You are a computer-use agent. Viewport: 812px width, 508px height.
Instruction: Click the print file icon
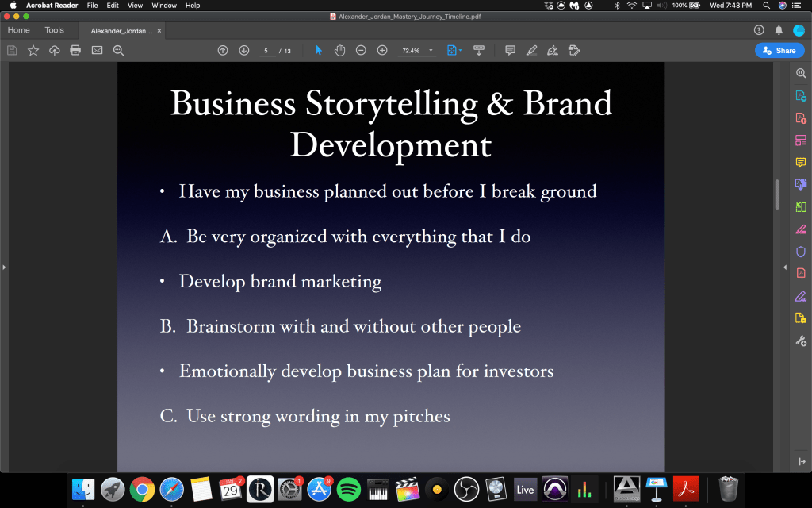click(75, 51)
